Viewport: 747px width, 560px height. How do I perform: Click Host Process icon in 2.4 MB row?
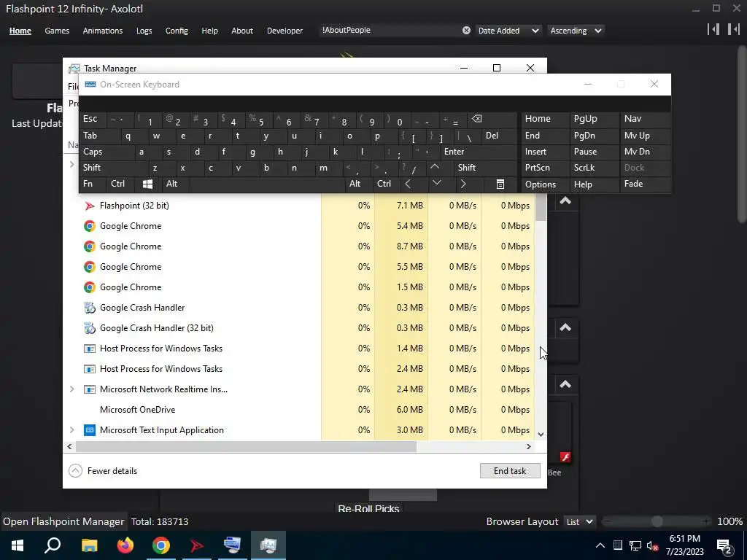point(89,369)
